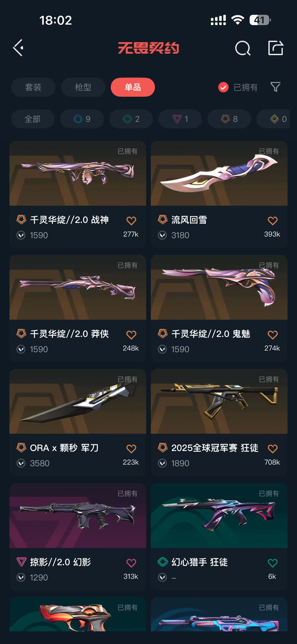Select the blue circle tier filter with 9

(x=82, y=119)
